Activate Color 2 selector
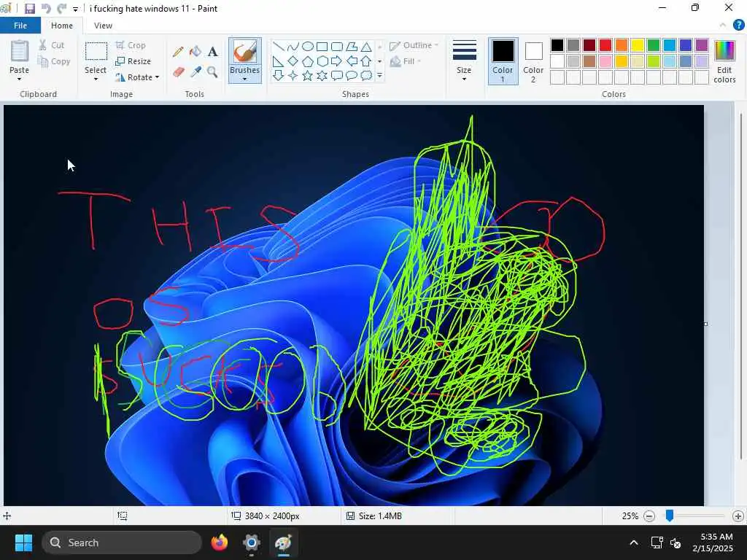Viewport: 747px width, 560px height. coord(533,61)
